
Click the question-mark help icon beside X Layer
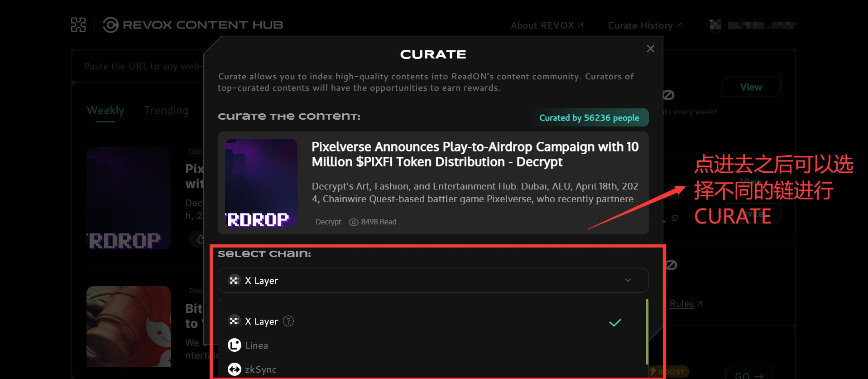pos(288,321)
